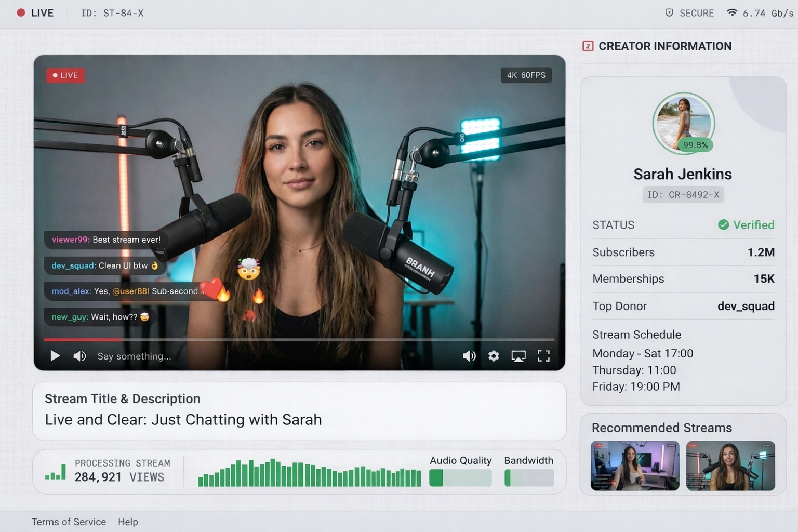
Task: Click the Creator Information panel icon
Action: coord(588,46)
